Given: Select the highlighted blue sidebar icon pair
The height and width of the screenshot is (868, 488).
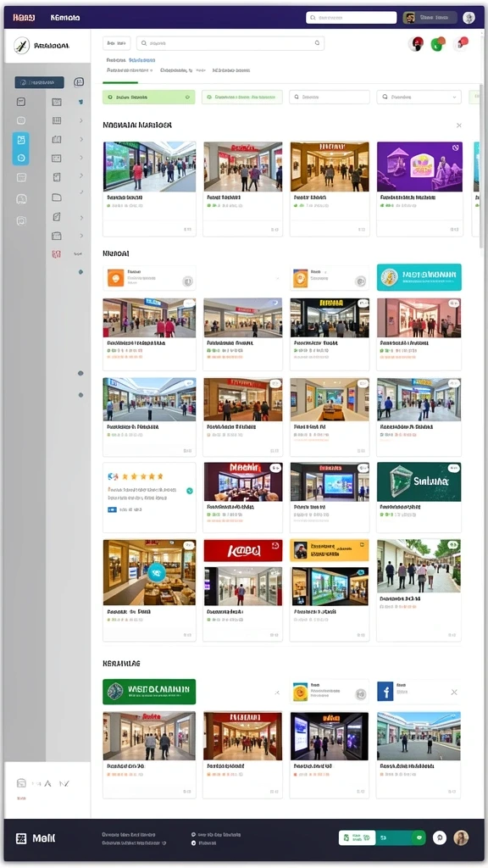Looking at the screenshot, I should coord(21,148).
